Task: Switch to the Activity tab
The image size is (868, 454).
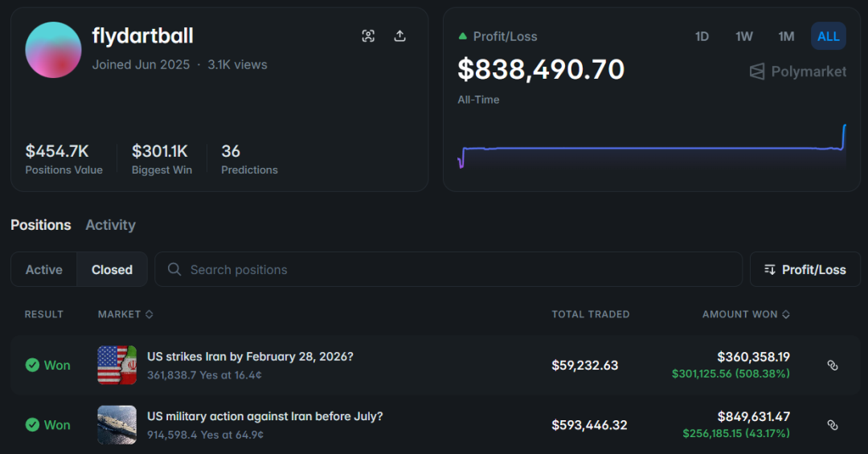Action: 110,225
